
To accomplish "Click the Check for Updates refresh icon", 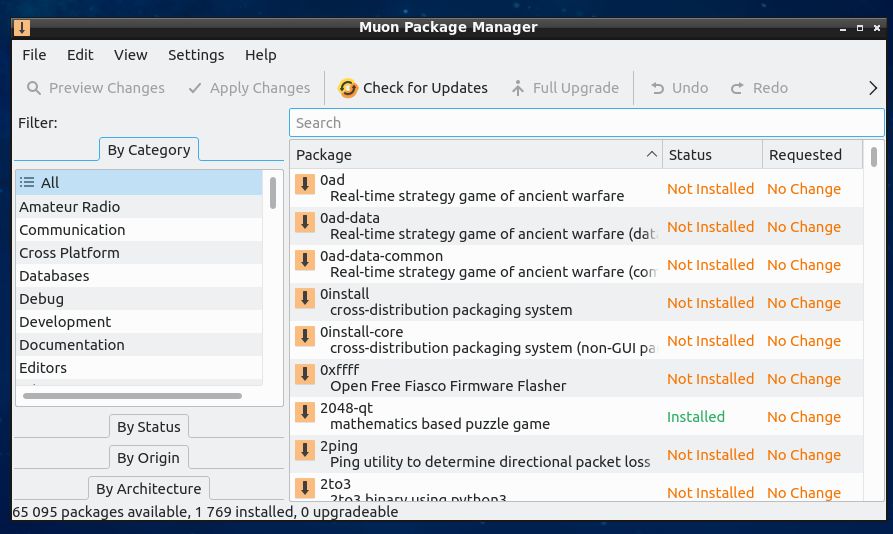I will tap(348, 88).
